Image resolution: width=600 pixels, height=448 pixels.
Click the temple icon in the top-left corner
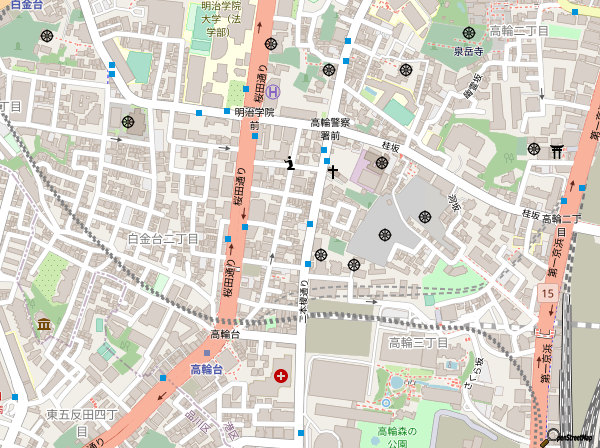pyautogui.click(x=47, y=36)
